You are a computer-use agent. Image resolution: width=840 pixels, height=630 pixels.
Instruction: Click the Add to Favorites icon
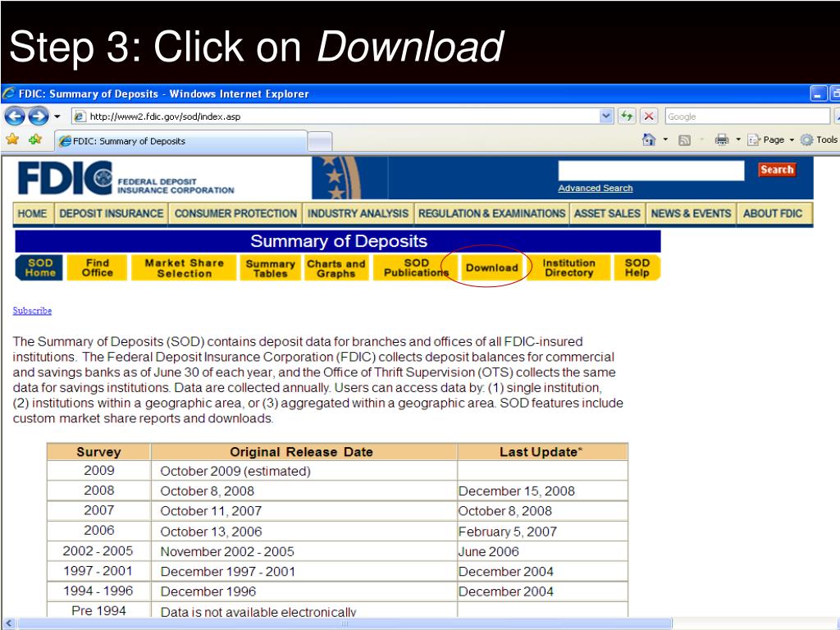pyautogui.click(x=35, y=139)
